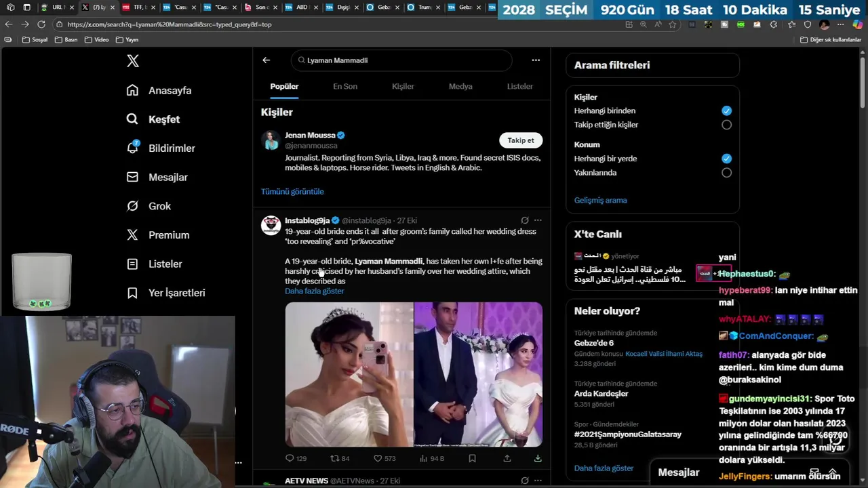This screenshot has width=868, height=488.
Task: Open Gebze'de 6 trending topic
Action: coord(594,343)
